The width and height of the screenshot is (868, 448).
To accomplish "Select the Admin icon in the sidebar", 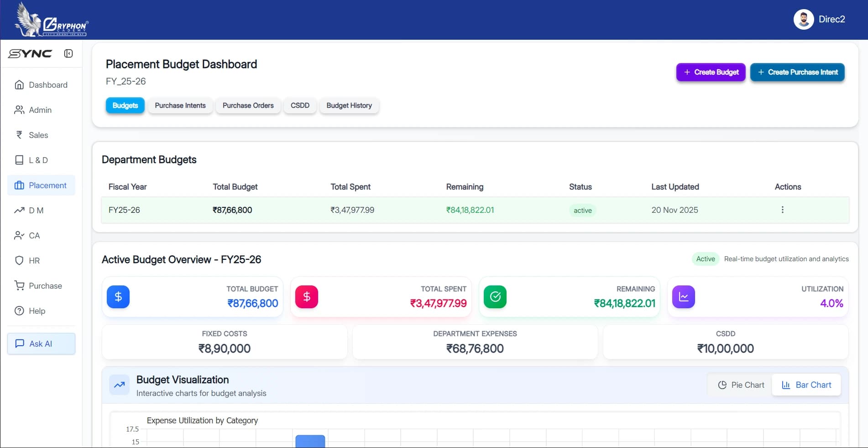I will point(19,110).
